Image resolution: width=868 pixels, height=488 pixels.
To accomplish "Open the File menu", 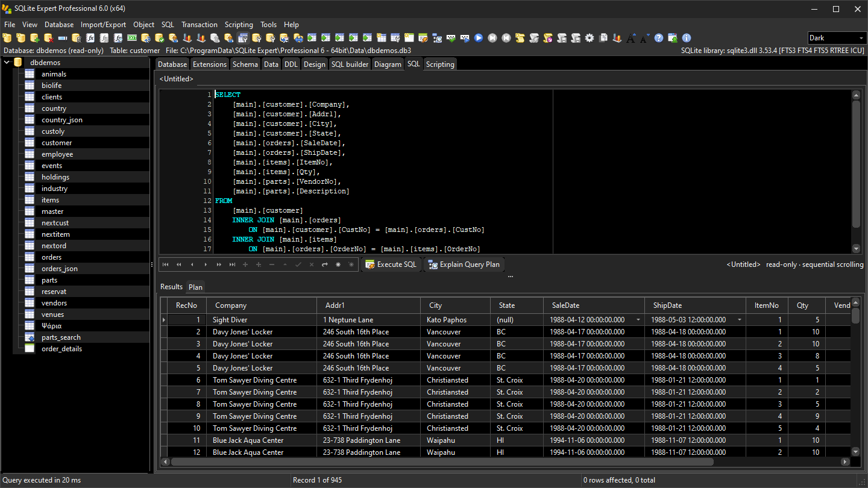I will pos(10,25).
